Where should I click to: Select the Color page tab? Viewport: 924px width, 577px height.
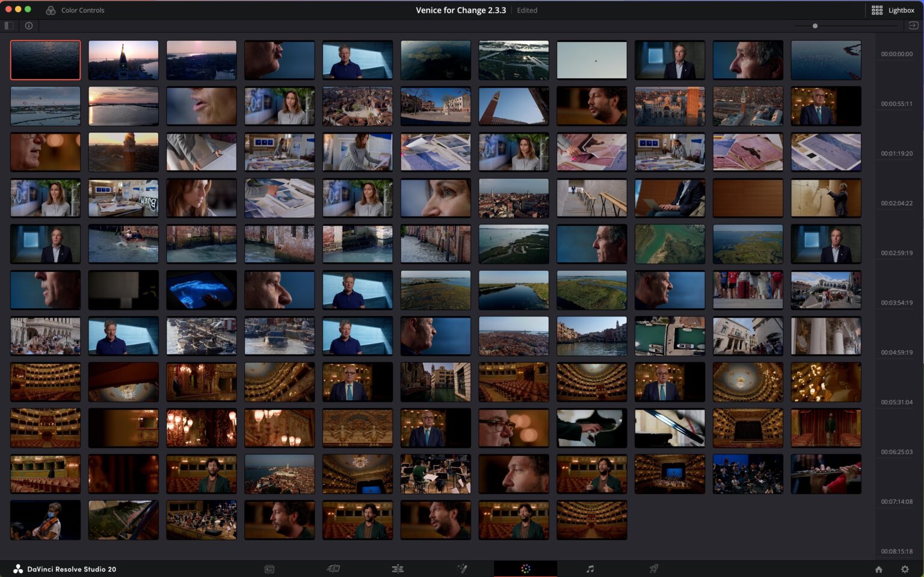tap(526, 569)
